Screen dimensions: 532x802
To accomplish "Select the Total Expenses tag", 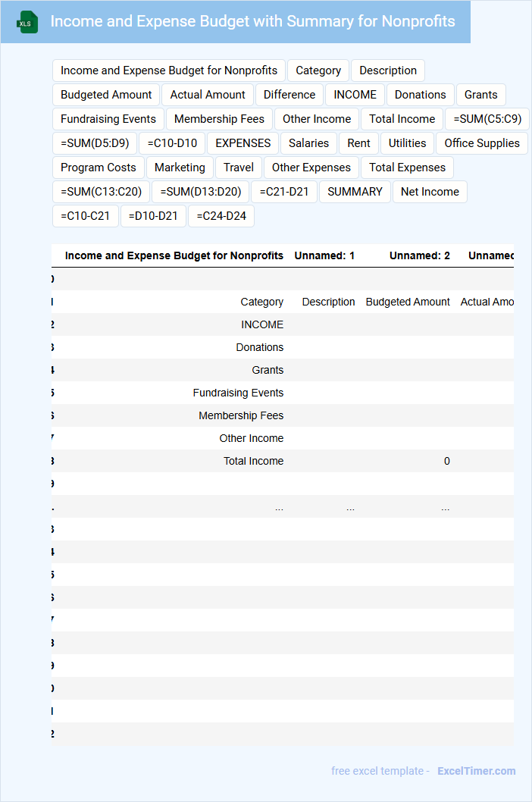I will pyautogui.click(x=407, y=168).
